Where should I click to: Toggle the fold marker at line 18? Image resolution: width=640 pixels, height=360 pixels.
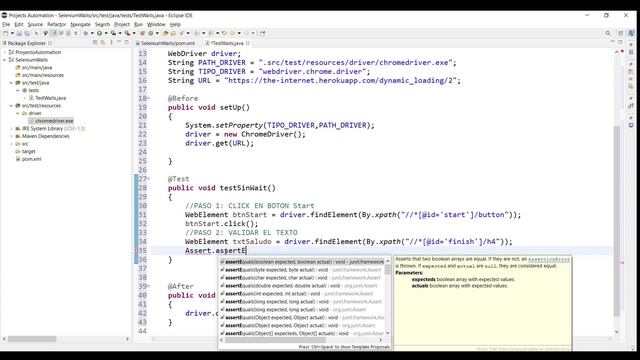[x=149, y=98]
